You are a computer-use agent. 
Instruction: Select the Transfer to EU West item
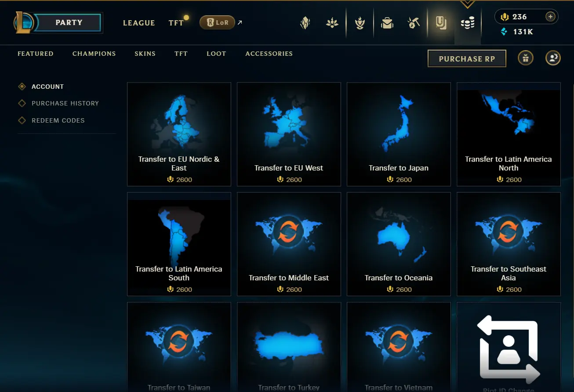(289, 134)
